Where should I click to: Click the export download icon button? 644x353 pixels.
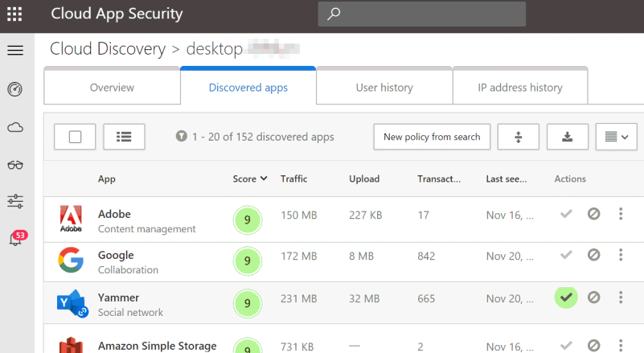(567, 137)
